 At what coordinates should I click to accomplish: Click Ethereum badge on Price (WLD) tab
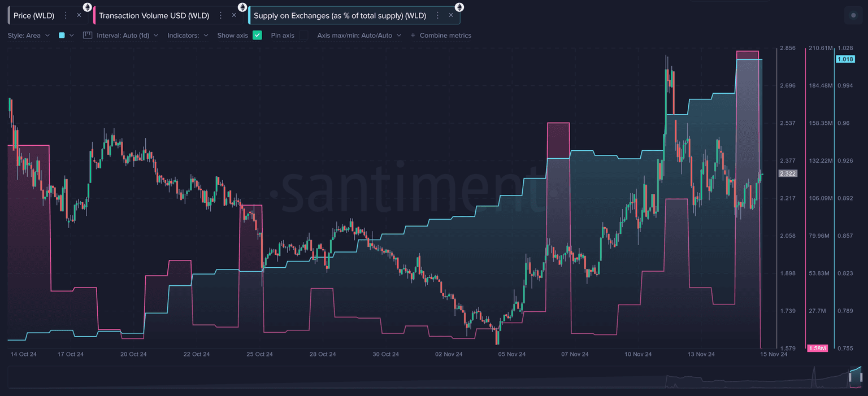click(87, 7)
